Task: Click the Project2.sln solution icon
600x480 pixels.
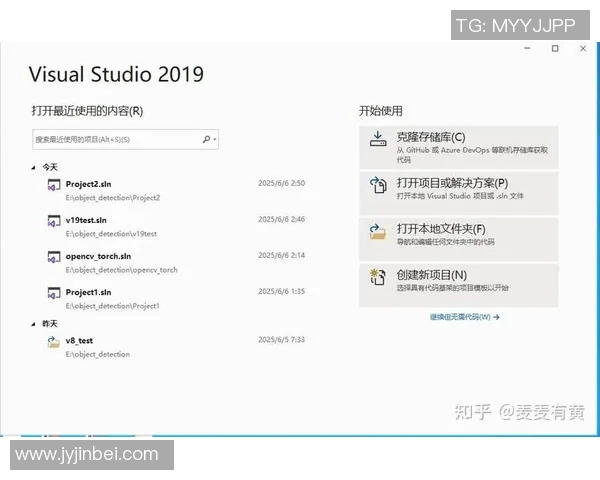Action: [x=54, y=185]
